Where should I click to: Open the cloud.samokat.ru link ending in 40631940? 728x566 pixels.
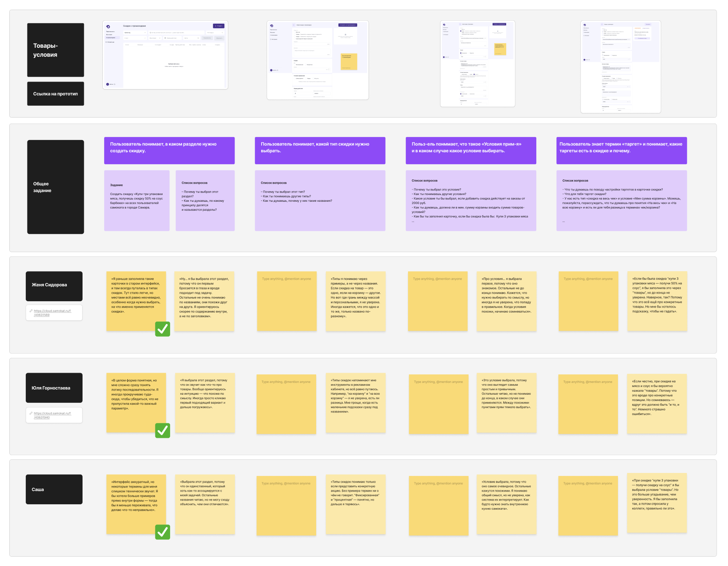pyautogui.click(x=52, y=415)
